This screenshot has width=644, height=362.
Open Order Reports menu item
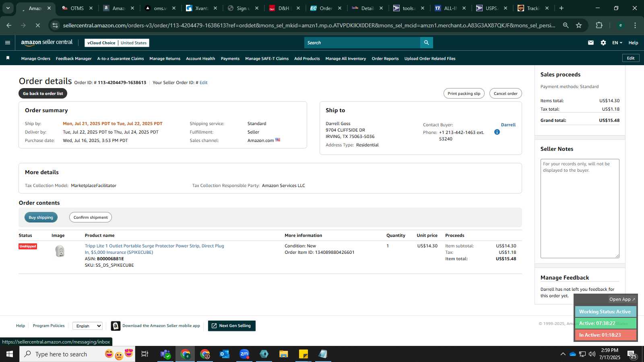coord(385,58)
